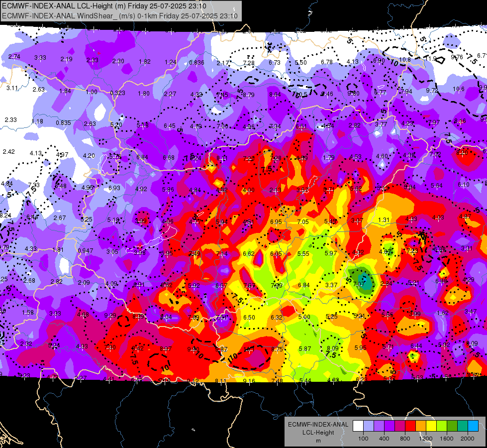Image resolution: width=487 pixels, height=448 pixels.
Task: Click the wind shear value 5.00
Action: tap(304, 317)
